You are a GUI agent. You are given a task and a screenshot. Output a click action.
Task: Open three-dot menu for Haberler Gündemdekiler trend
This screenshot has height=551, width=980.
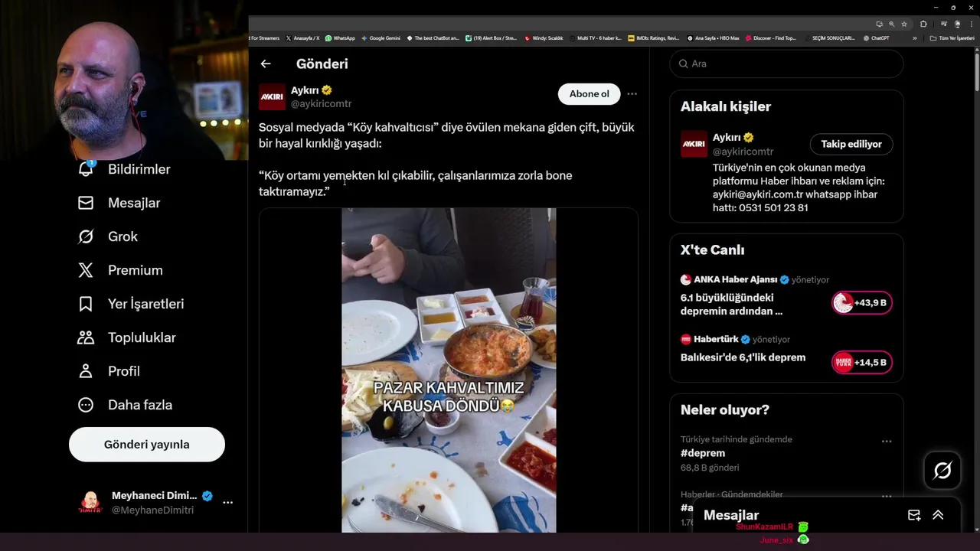[x=887, y=497]
